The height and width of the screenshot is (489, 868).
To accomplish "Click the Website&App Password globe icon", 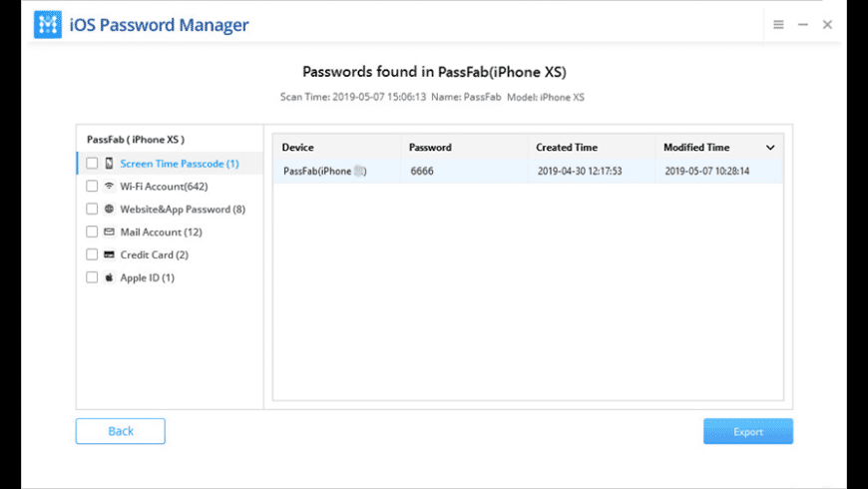I will point(109,210).
